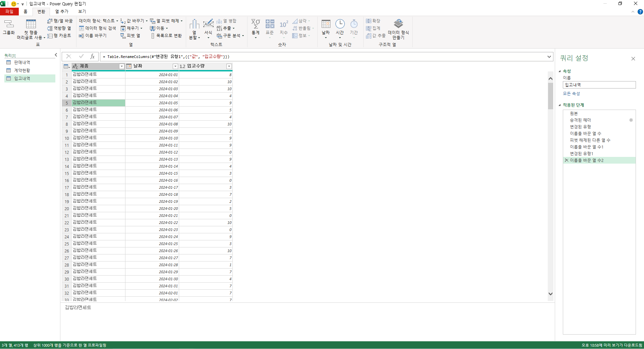Click the 데이터 형식 만들기 icon

pos(398,24)
